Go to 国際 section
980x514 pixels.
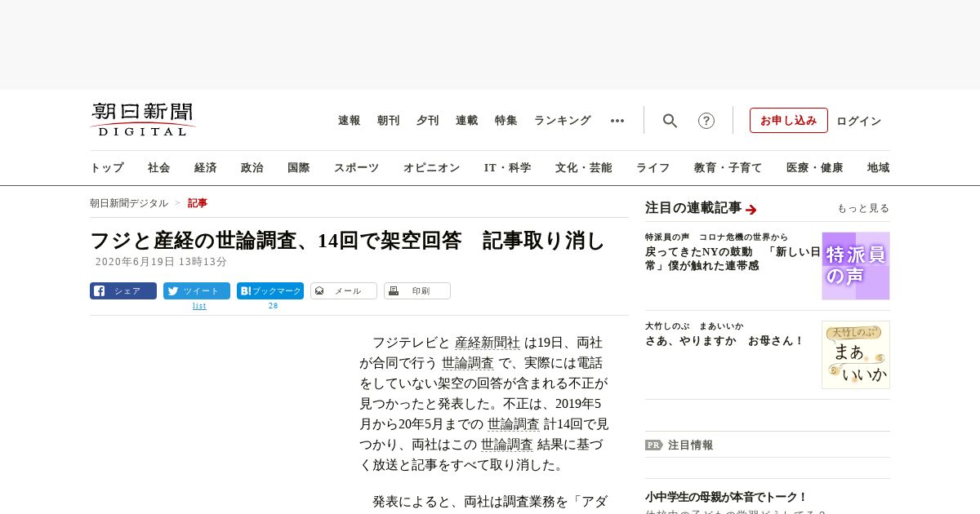coord(299,168)
